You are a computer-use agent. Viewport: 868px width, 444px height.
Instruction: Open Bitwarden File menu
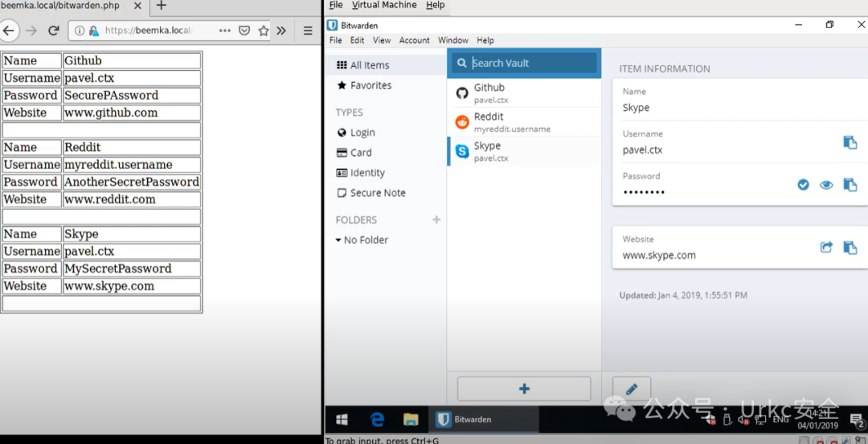335,40
